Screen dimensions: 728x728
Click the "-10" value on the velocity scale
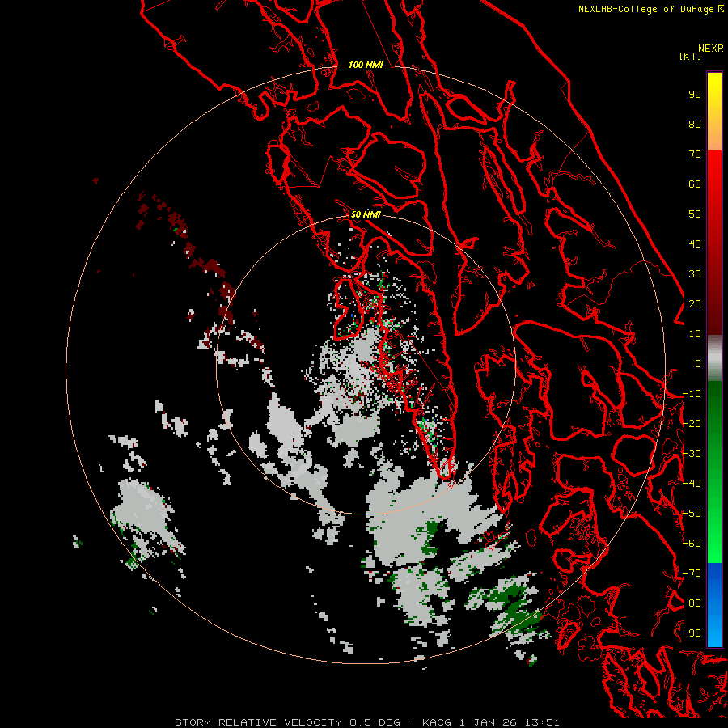click(x=692, y=394)
